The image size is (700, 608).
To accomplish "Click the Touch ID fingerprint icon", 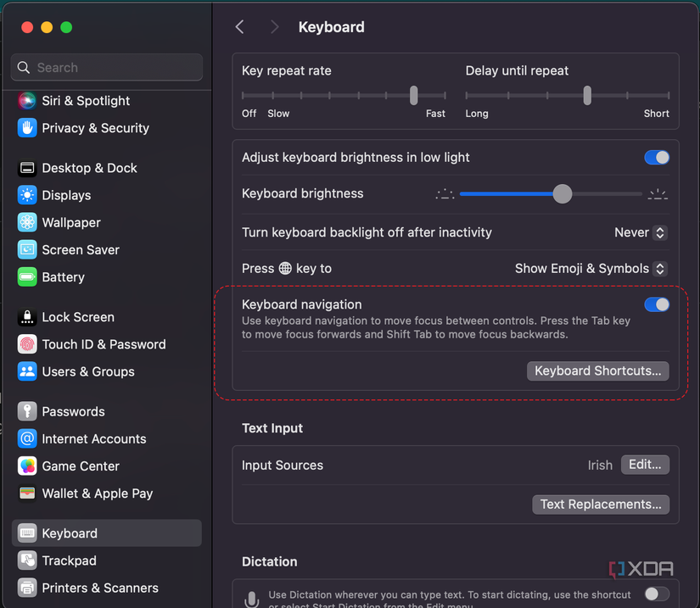I will (27, 344).
